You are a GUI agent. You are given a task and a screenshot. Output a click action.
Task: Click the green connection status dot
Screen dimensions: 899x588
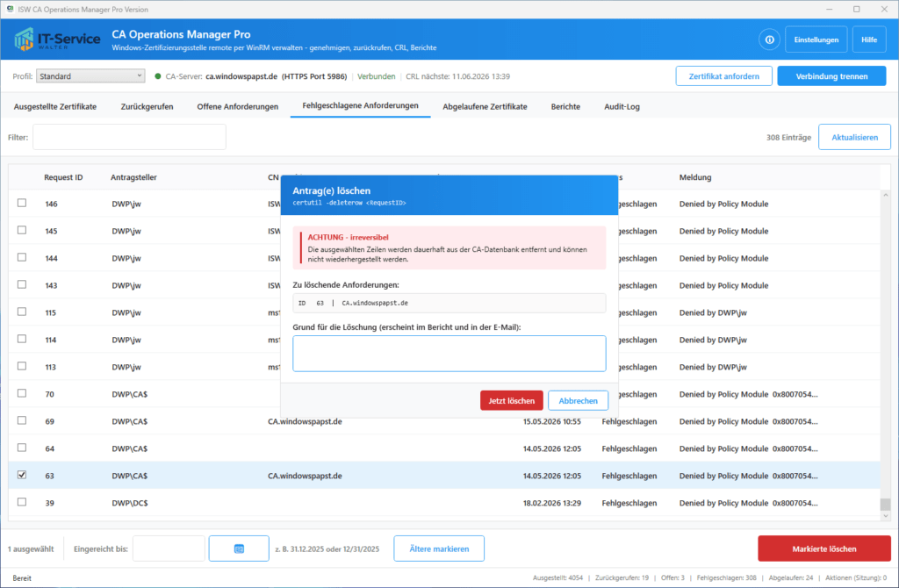pyautogui.click(x=158, y=76)
